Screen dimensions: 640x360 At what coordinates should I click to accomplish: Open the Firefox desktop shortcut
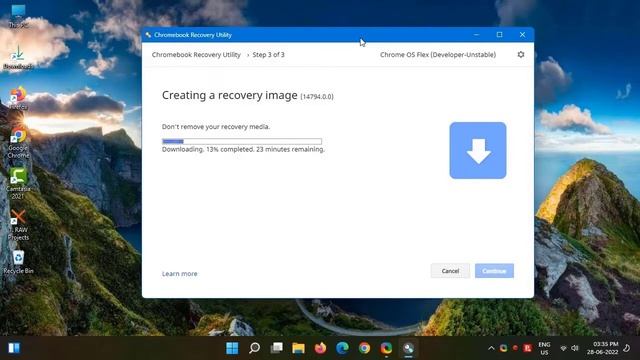pyautogui.click(x=18, y=98)
